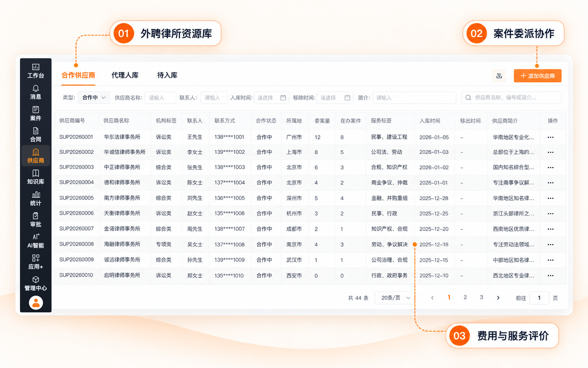Open 统计 chart icon in sidebar
Image resolution: width=588 pixels, height=368 pixels.
pyautogui.click(x=36, y=198)
